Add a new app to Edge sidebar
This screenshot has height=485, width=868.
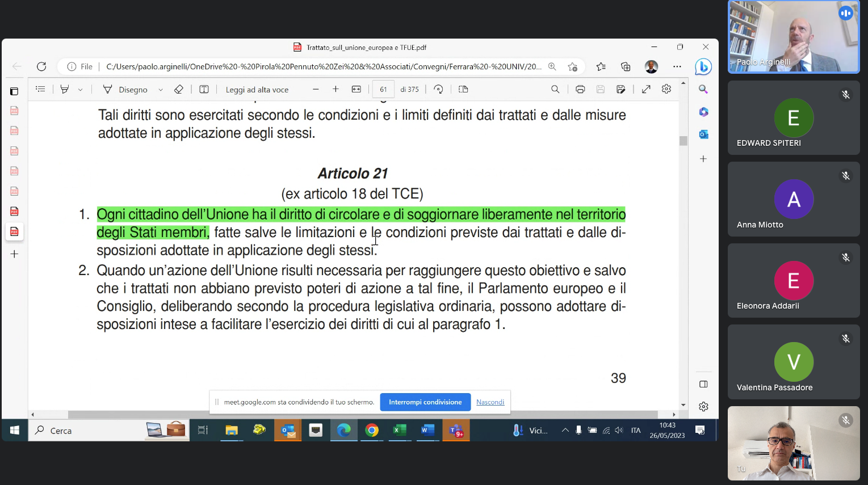[x=703, y=159]
